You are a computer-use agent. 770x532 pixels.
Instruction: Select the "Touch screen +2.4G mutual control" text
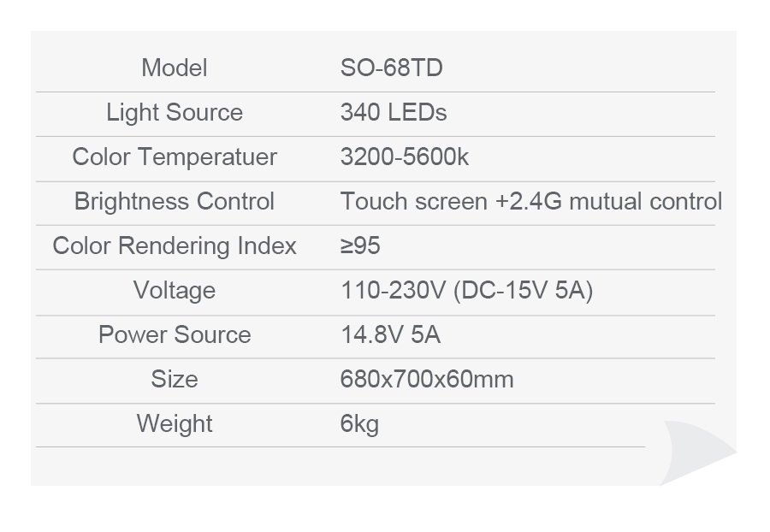pyautogui.click(x=530, y=202)
